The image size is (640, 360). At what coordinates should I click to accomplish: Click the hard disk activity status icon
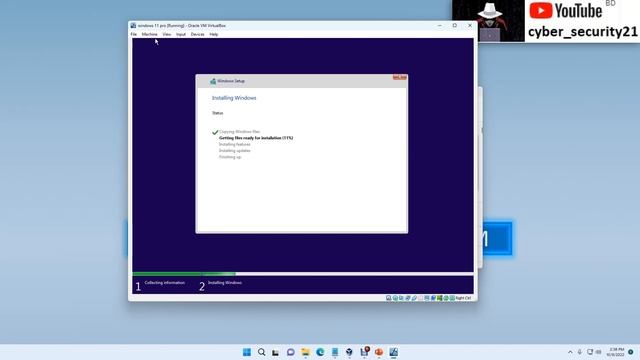tap(388, 298)
